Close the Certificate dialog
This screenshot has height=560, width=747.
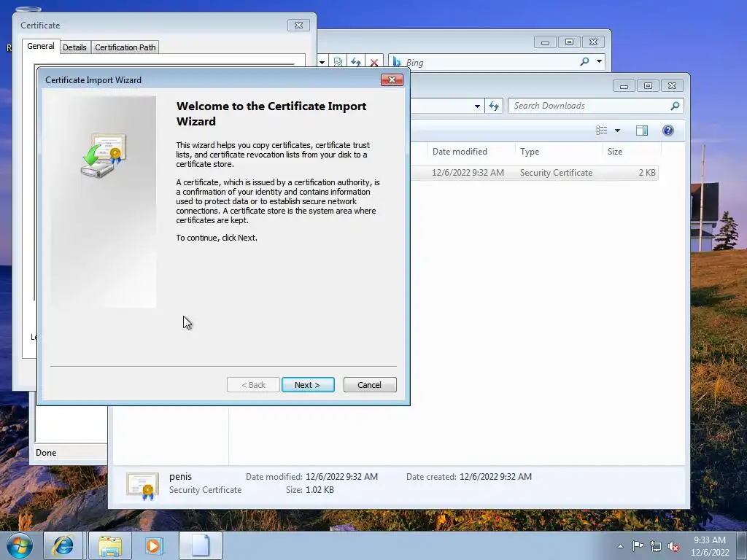pos(298,26)
